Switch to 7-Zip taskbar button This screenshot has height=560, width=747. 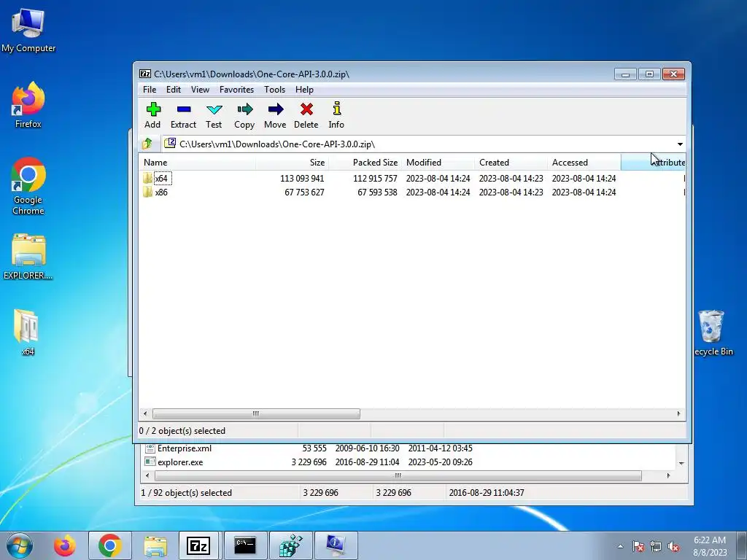tap(198, 545)
